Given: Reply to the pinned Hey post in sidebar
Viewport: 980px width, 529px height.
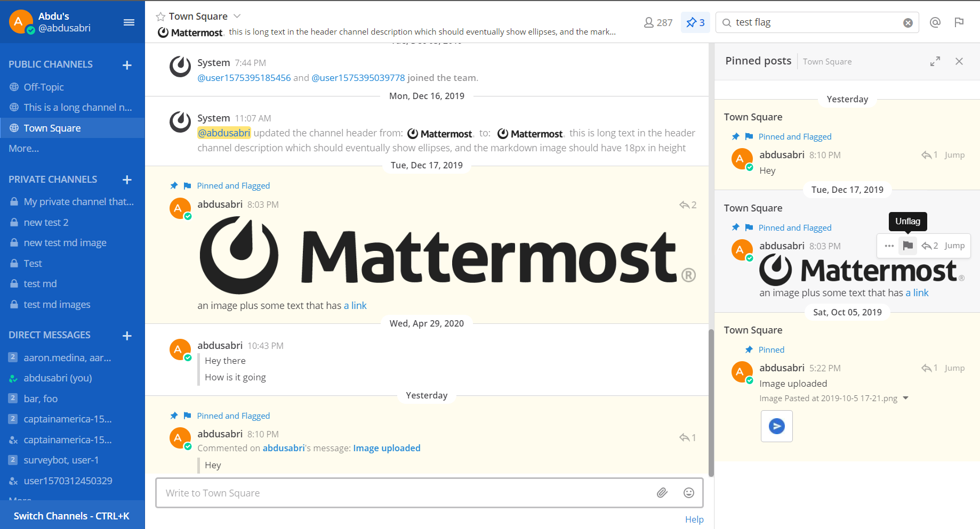Looking at the screenshot, I should pyautogui.click(x=929, y=155).
